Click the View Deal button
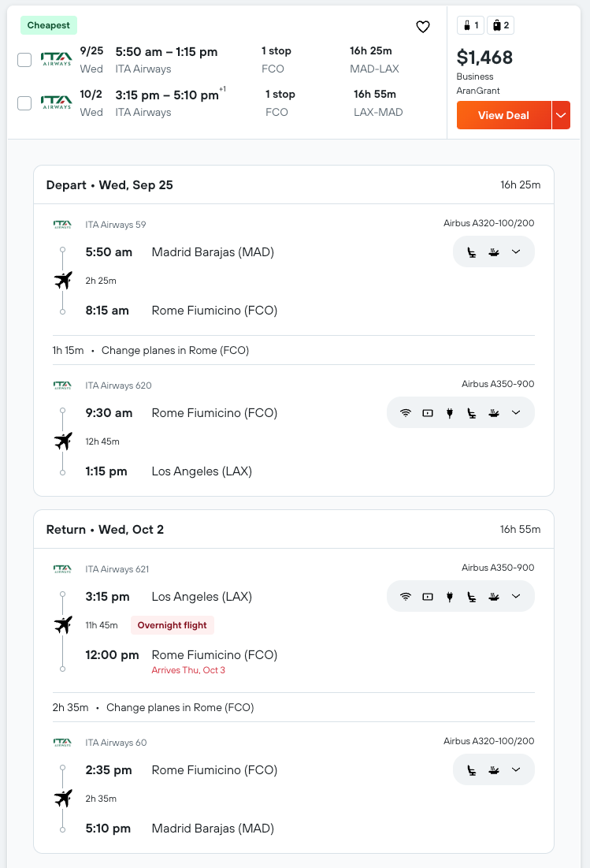590x868 pixels. coord(503,115)
